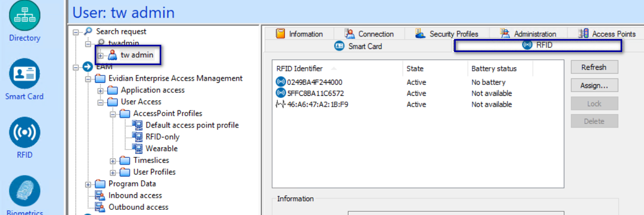Viewport: 644px width, 215px height.
Task: Open the Smart Card sidebar icon
Action: [x=24, y=74]
